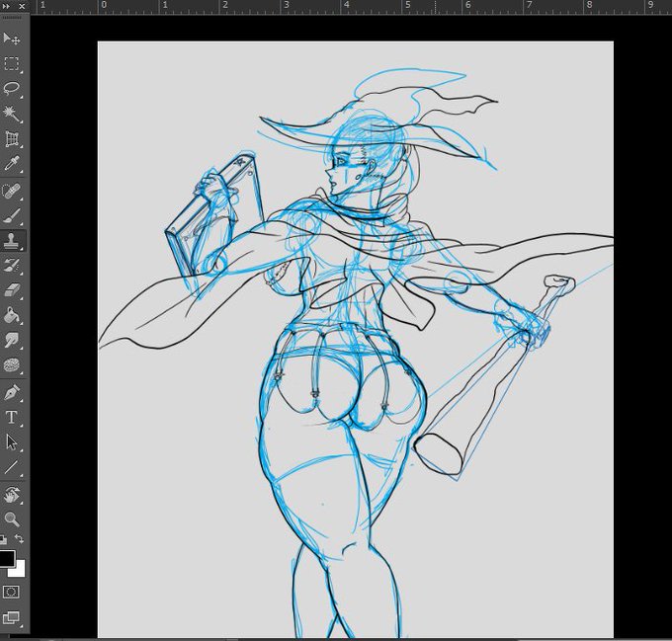Open the white background color picker
The width and height of the screenshot is (672, 641).
(19, 570)
